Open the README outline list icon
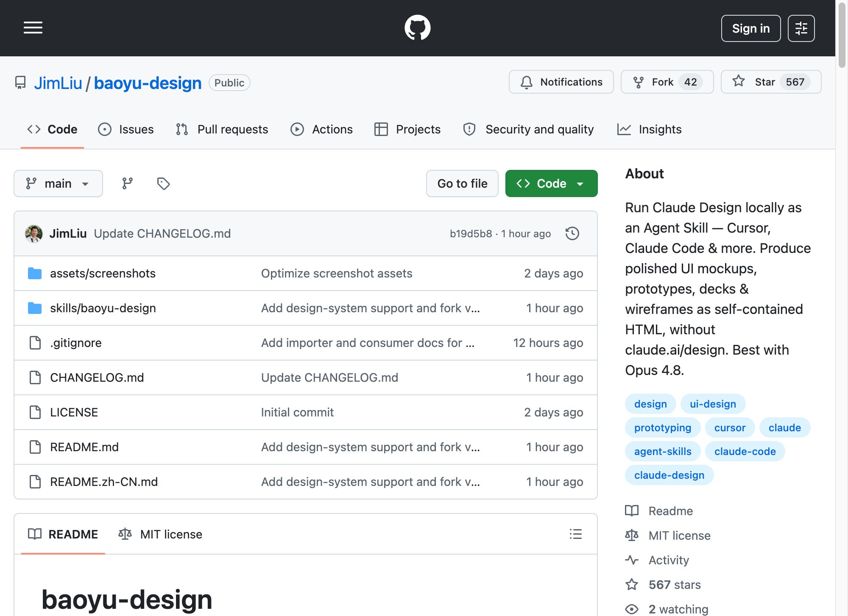848x616 pixels. click(575, 534)
